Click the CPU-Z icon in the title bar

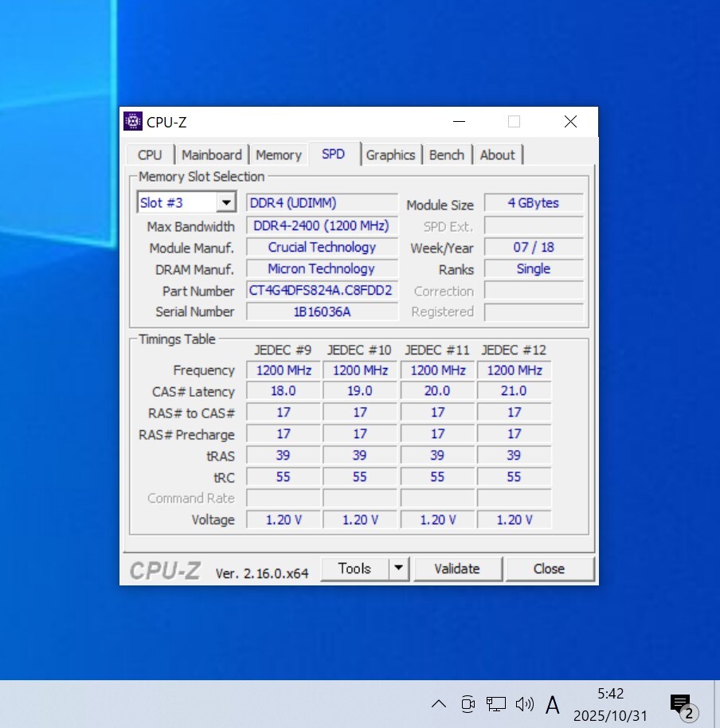click(133, 121)
